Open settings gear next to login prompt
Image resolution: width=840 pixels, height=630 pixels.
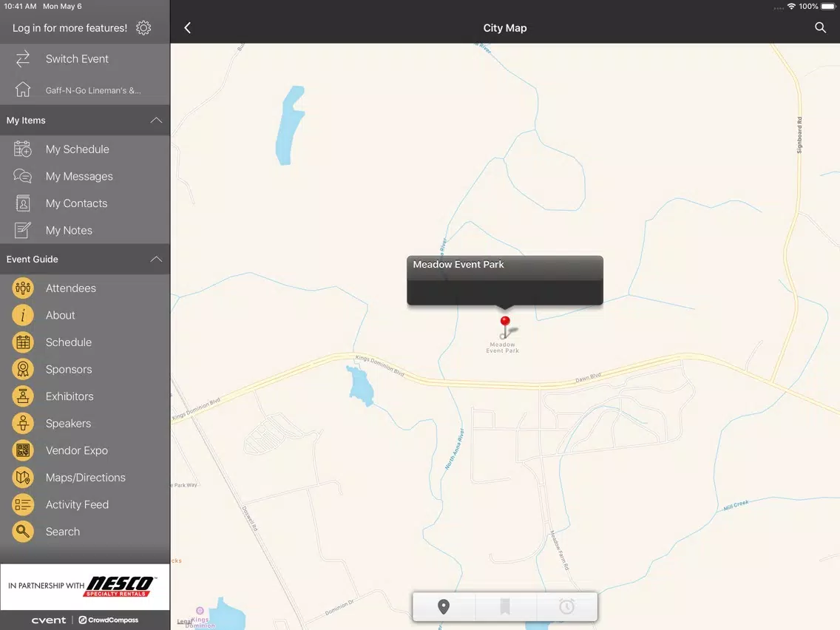click(143, 28)
